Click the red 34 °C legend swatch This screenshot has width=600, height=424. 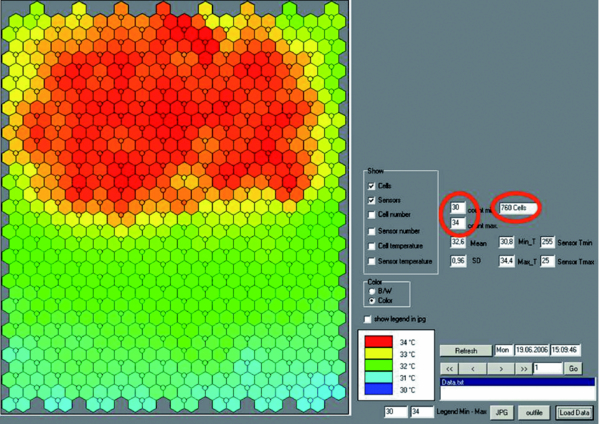tap(378, 342)
